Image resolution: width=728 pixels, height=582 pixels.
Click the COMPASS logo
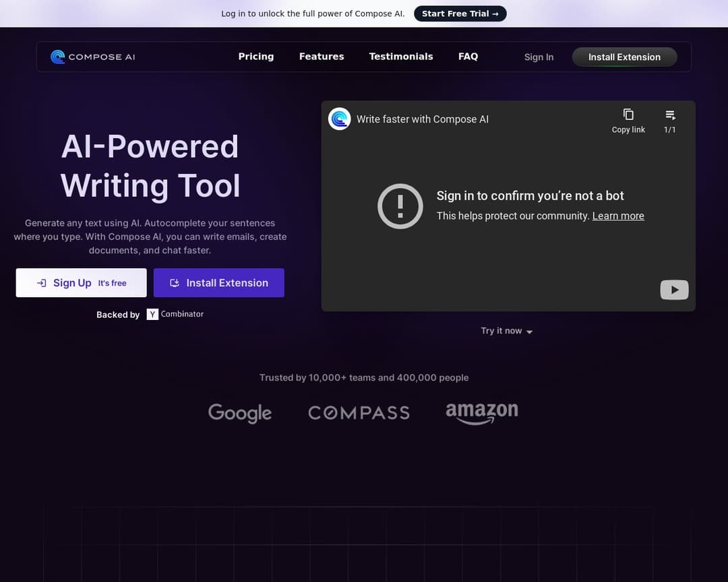click(x=359, y=412)
